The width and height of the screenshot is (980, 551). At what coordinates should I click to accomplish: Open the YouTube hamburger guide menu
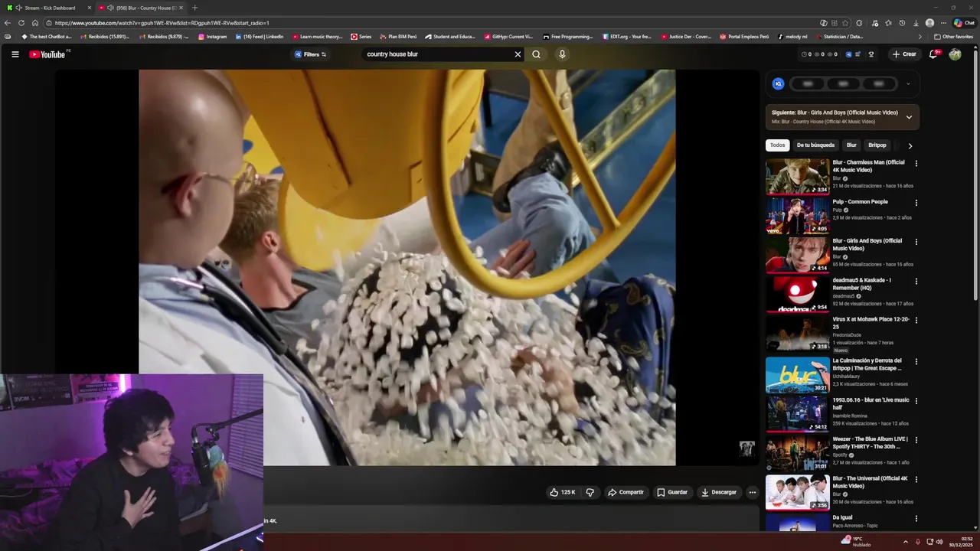click(x=15, y=54)
